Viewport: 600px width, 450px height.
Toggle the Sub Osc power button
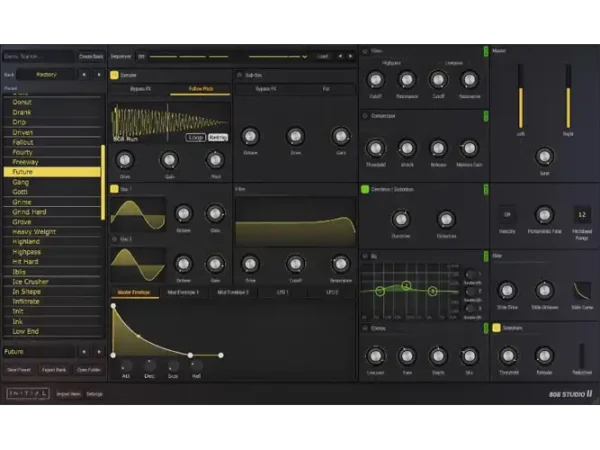pyautogui.click(x=240, y=75)
